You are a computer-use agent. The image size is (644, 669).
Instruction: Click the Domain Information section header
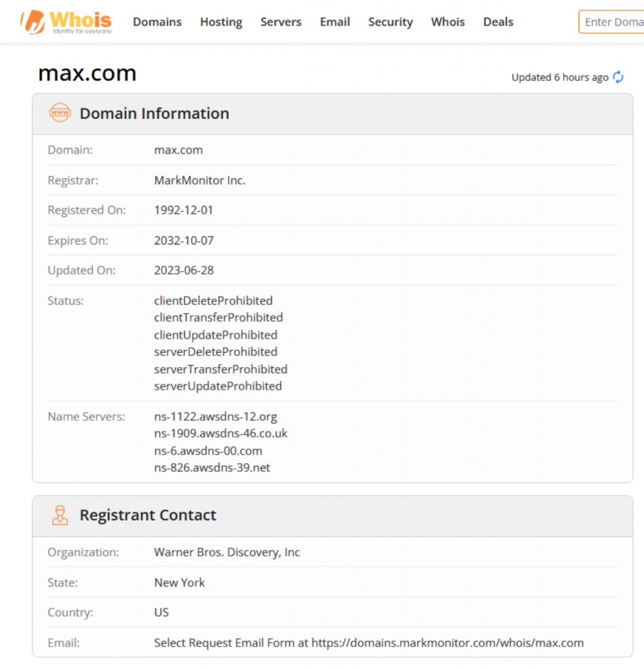coord(154,114)
